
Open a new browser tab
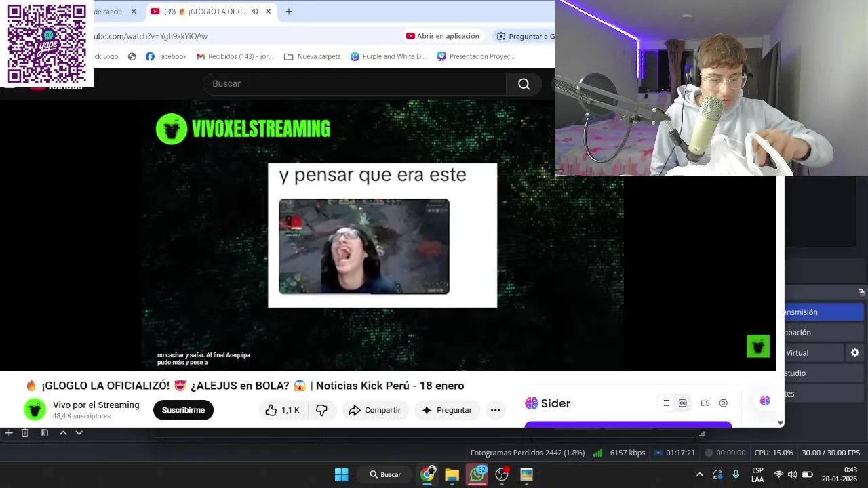(289, 12)
